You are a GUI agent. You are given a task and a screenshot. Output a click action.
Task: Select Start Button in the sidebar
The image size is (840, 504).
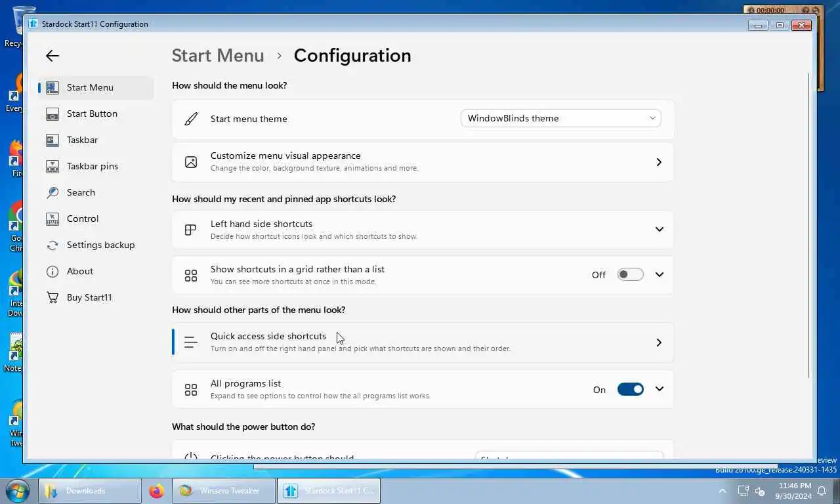click(96, 114)
